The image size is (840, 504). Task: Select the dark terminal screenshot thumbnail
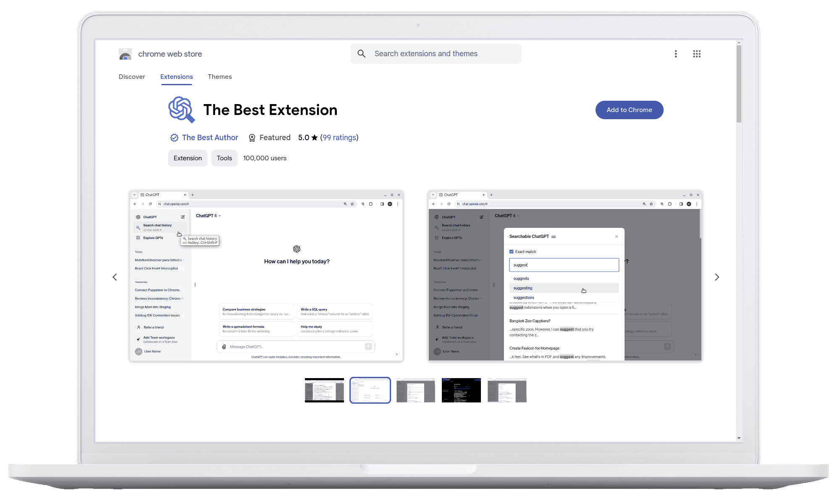click(x=461, y=390)
